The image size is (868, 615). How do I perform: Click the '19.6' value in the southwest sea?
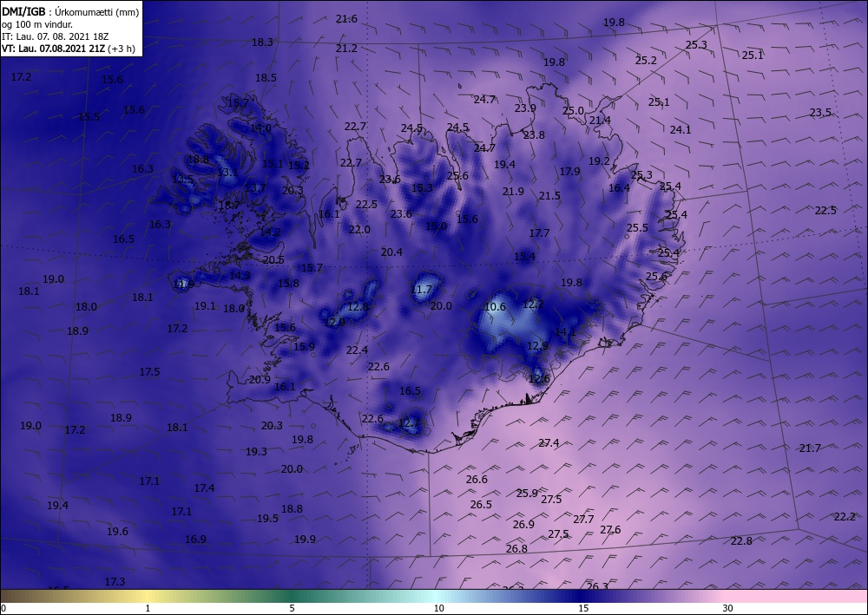117,531
